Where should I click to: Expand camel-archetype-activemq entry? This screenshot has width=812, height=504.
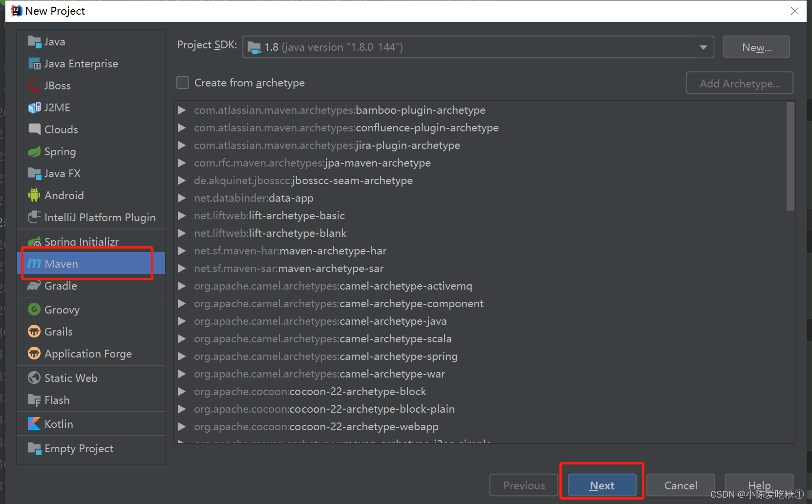(x=182, y=286)
